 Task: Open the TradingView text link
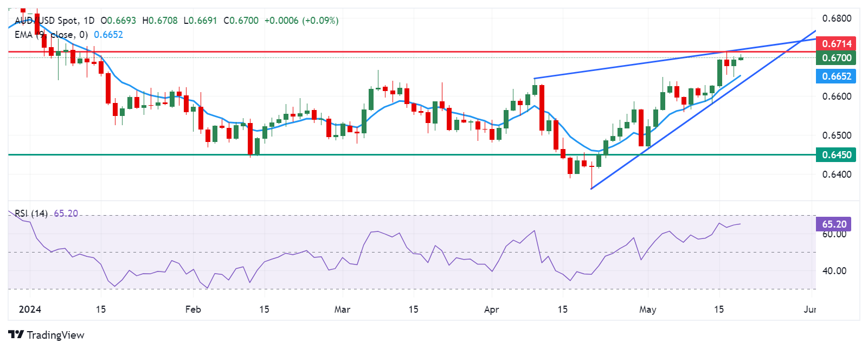[x=55, y=335]
